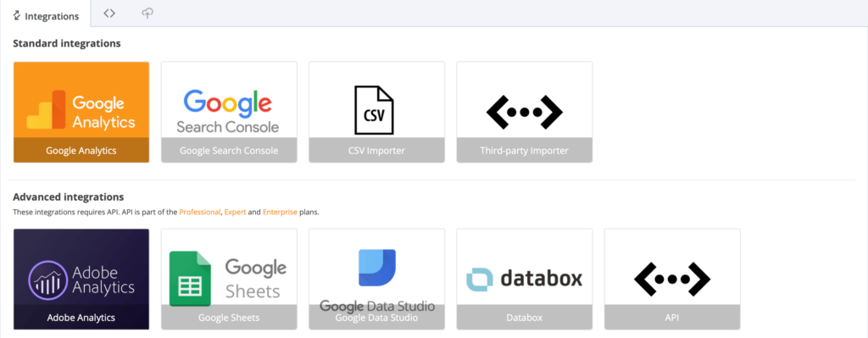Follow the Expert plan link

tap(236, 213)
